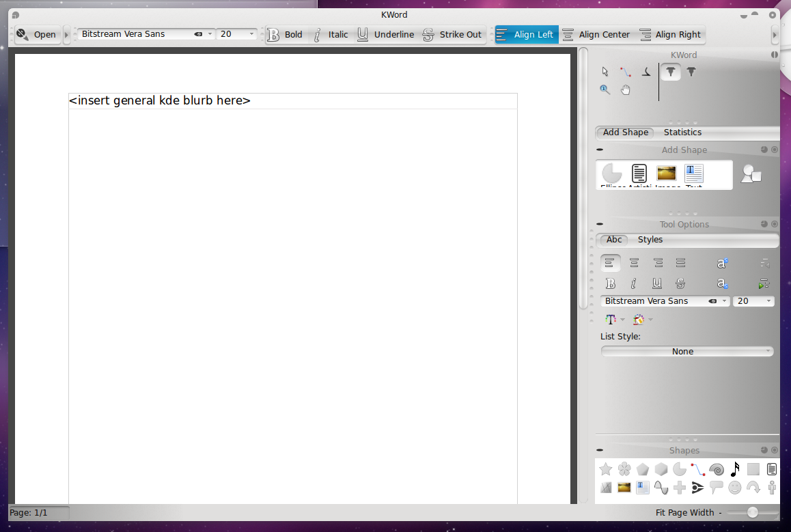Click the zoom slider handle in status bar
Viewport: 791px width, 532px height.
[753, 513]
